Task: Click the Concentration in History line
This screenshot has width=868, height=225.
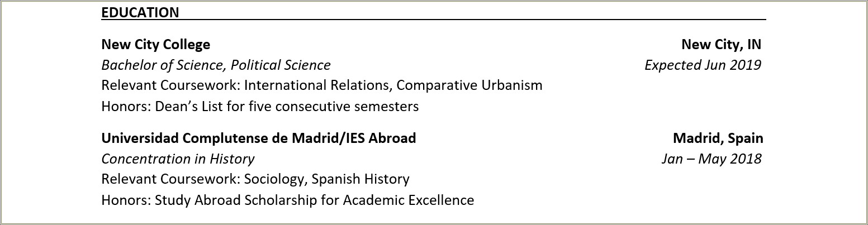Action: point(178,159)
